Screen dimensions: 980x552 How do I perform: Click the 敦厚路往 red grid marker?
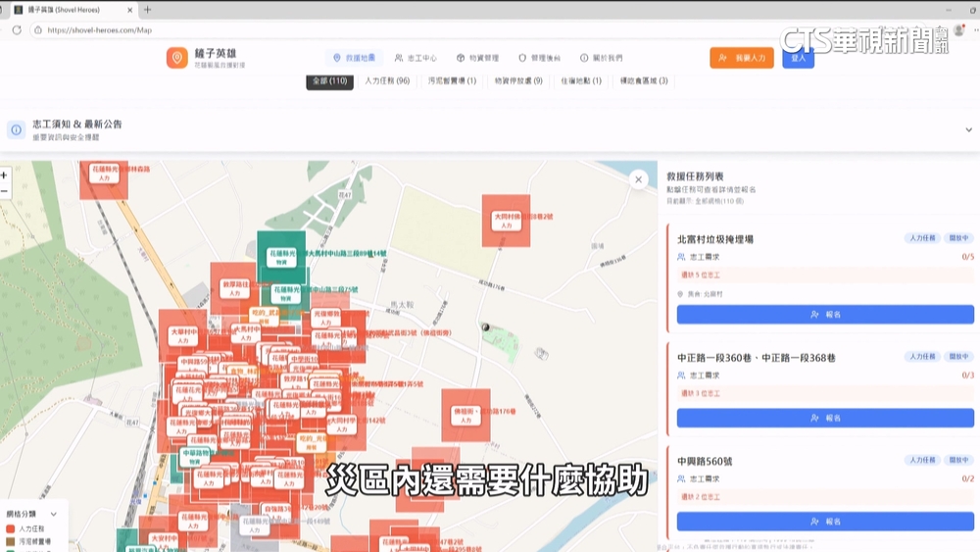(x=234, y=288)
